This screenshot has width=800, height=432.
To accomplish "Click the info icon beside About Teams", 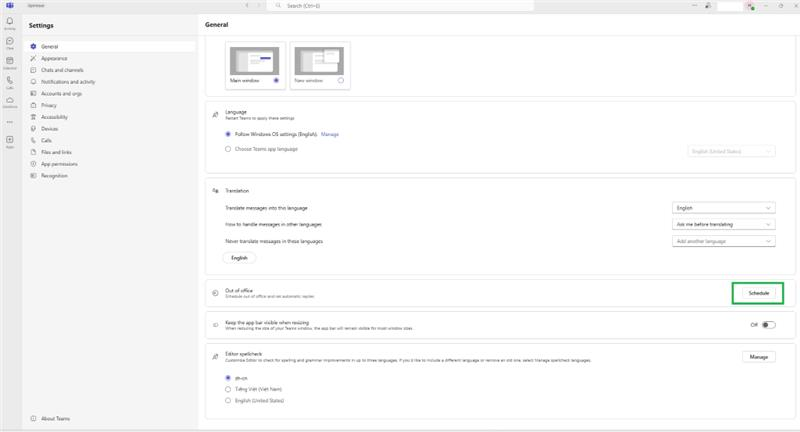I will pyautogui.click(x=33, y=418).
